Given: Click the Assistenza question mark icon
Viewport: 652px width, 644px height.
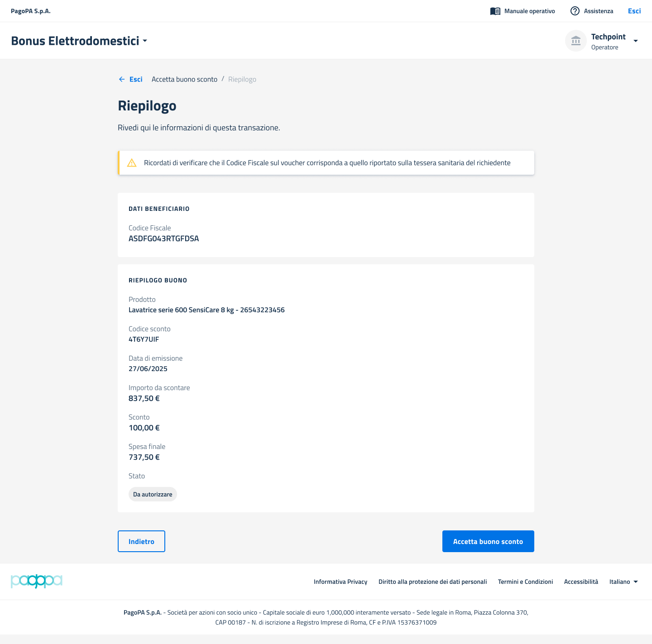Looking at the screenshot, I should pyautogui.click(x=575, y=11).
